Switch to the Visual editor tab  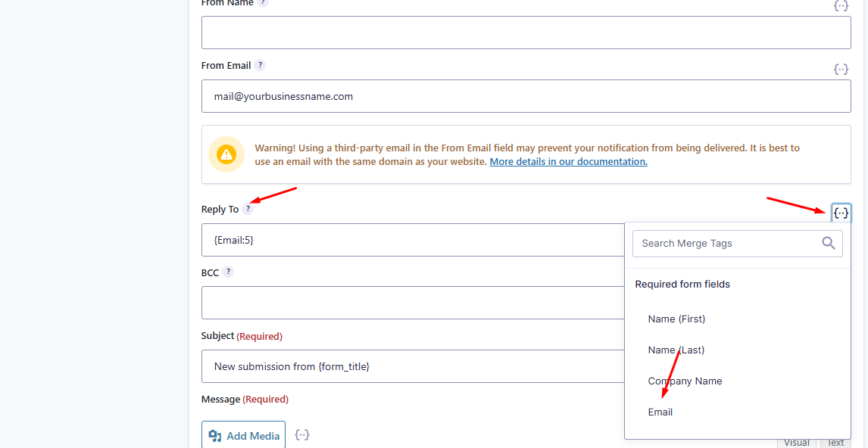tap(796, 443)
